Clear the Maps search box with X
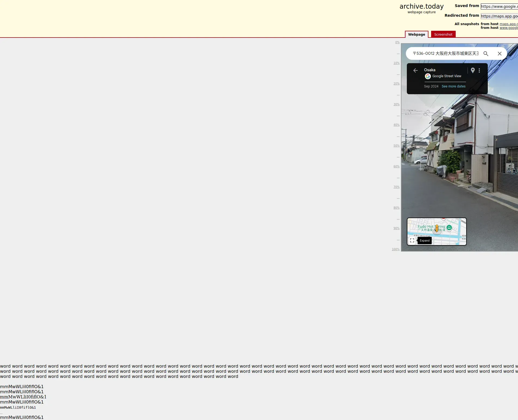Viewport: 518px width, 420px height. 499,54
